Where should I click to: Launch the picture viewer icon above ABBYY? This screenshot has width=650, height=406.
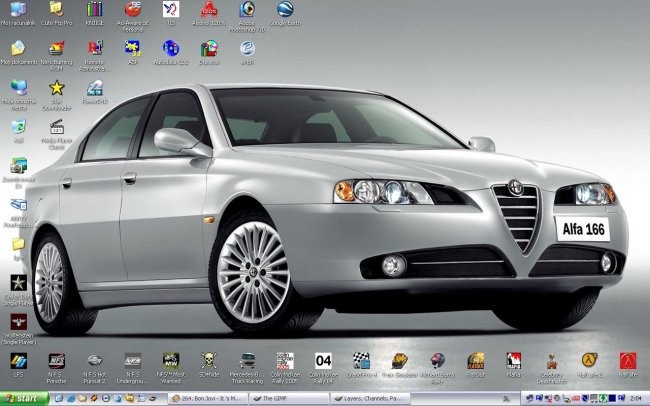(x=18, y=165)
